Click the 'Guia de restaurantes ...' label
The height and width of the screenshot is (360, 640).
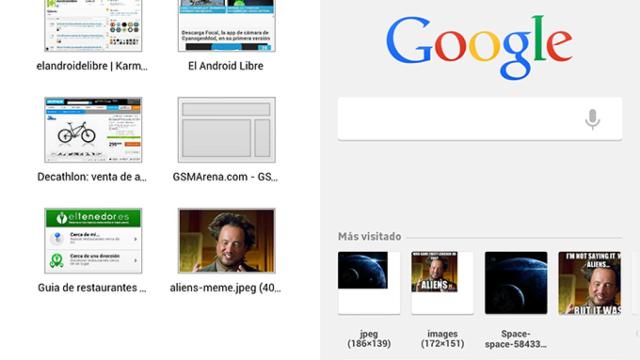[92, 288]
